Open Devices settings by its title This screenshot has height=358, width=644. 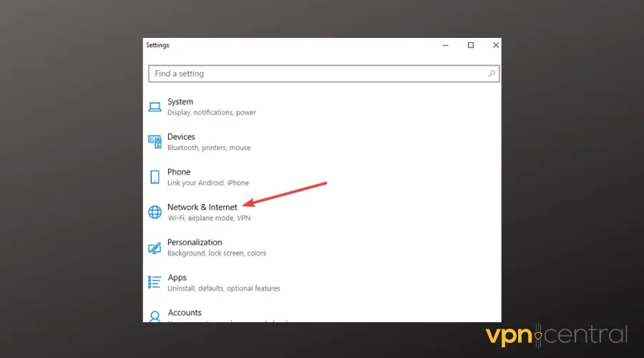coord(181,137)
